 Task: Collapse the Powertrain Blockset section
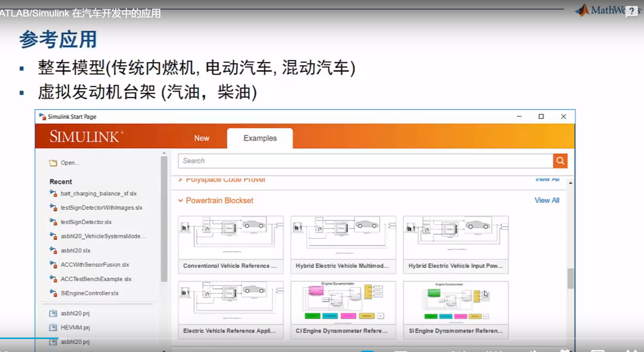coord(180,200)
